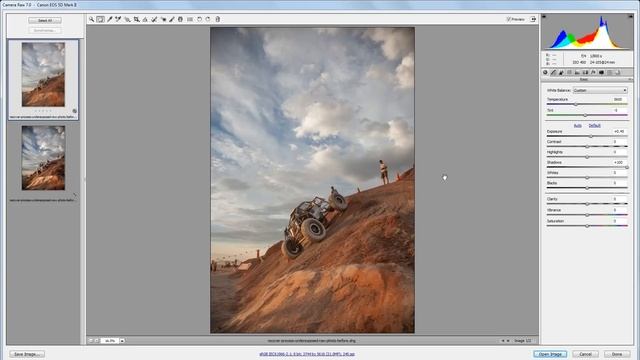Select the Crop tool
640x360 pixels.
coord(136,19)
